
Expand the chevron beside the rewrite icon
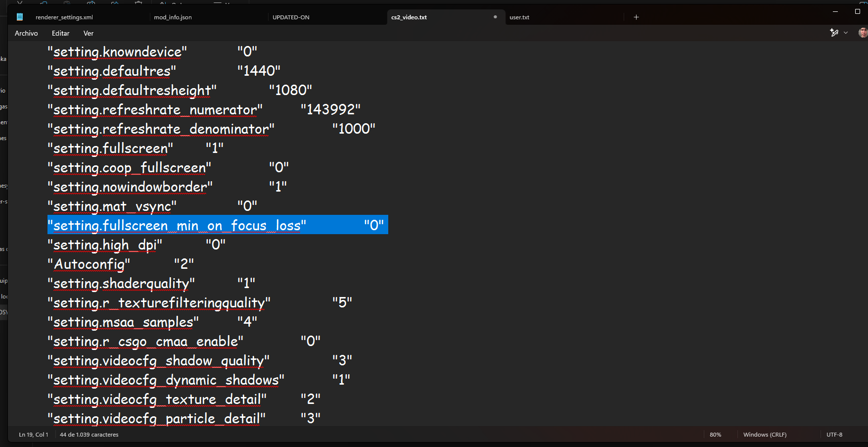tap(846, 33)
